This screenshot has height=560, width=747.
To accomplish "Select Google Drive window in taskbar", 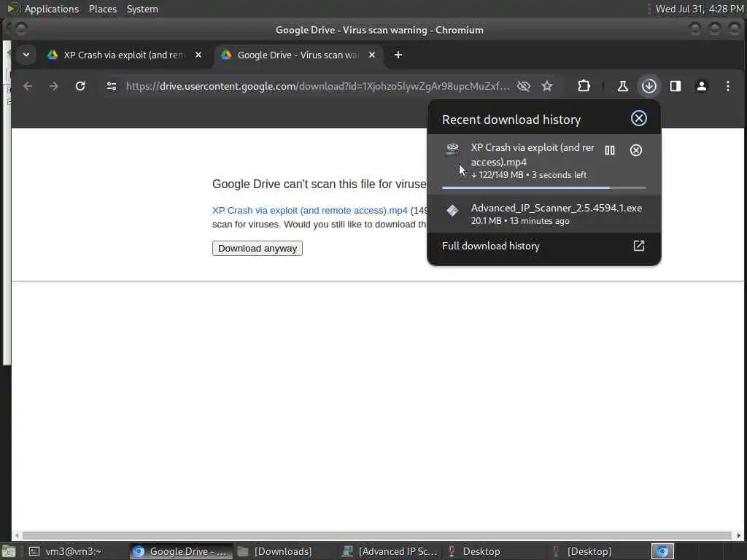I will point(181,551).
